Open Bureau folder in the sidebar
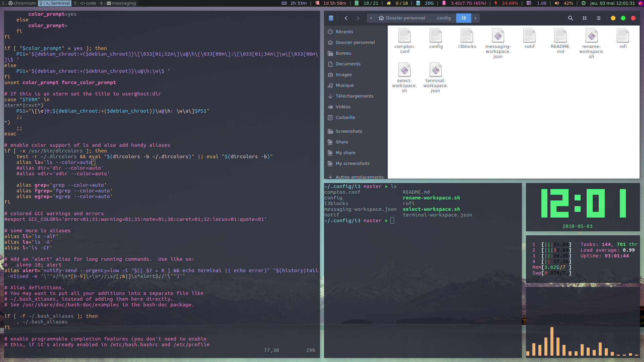The width and height of the screenshot is (644, 362). tap(356, 53)
